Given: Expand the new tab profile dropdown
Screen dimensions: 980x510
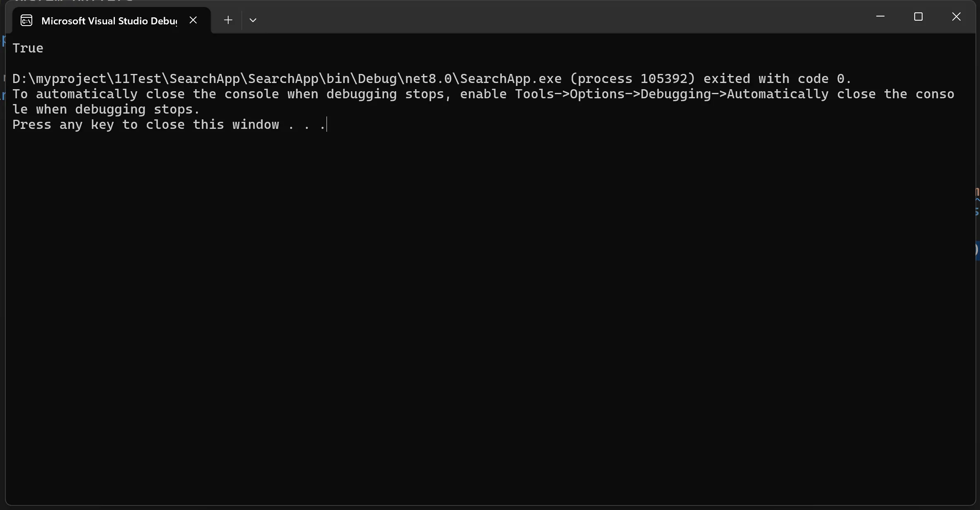Looking at the screenshot, I should pyautogui.click(x=253, y=20).
